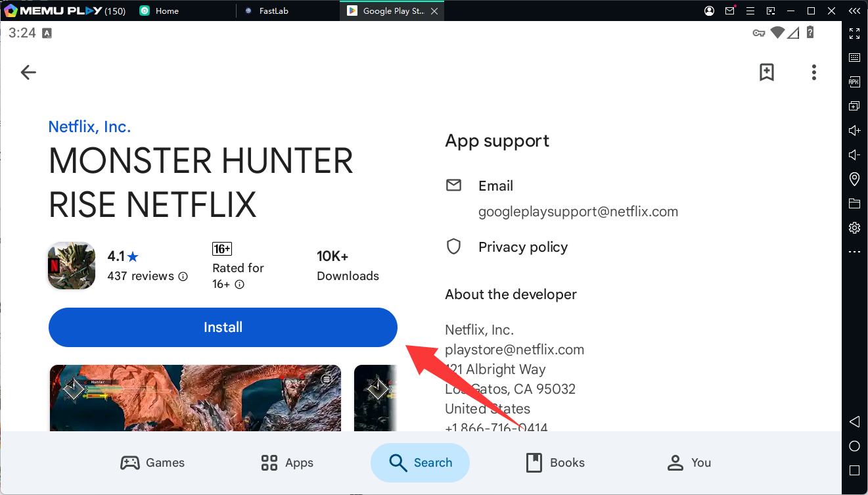Open the Privacy policy link
Screen dimensions: 868x495
[523, 247]
